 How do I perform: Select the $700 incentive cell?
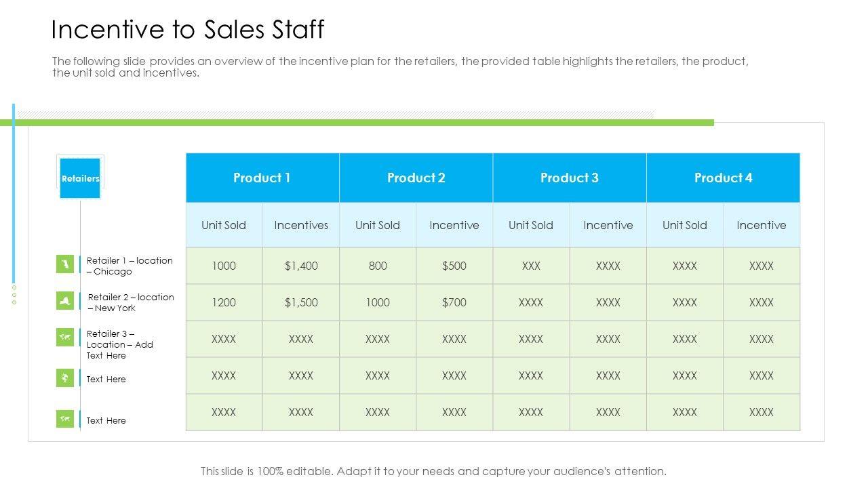(x=454, y=302)
